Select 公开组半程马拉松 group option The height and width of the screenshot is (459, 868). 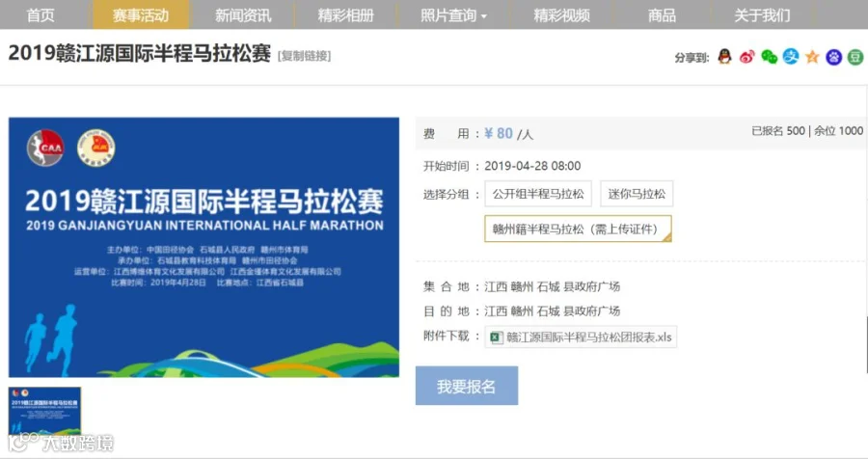[x=538, y=194]
